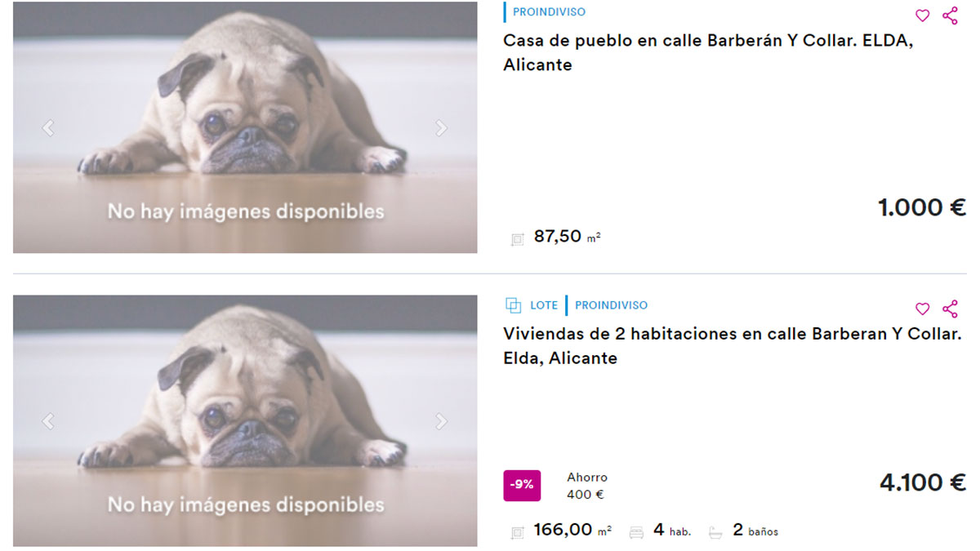
Task: Click the bathtub icon beside 2 baños
Action: coord(715,532)
